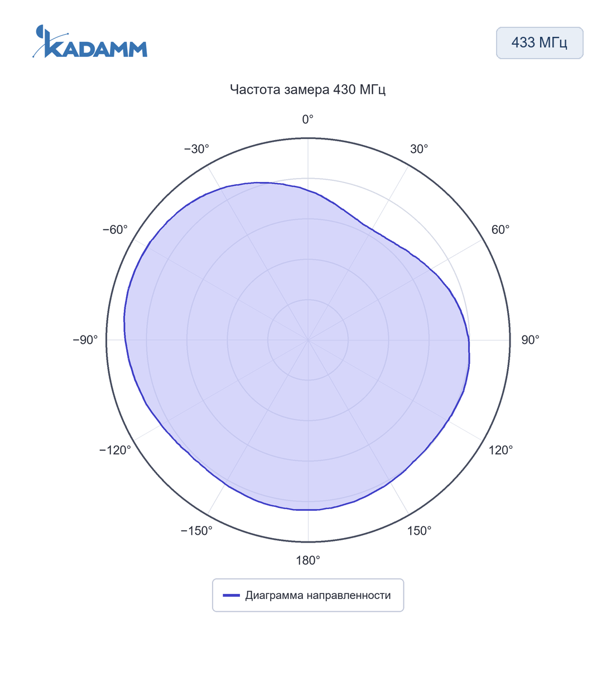The height and width of the screenshot is (676, 616).
Task: Click the −60° angular axis label
Action: click(115, 230)
